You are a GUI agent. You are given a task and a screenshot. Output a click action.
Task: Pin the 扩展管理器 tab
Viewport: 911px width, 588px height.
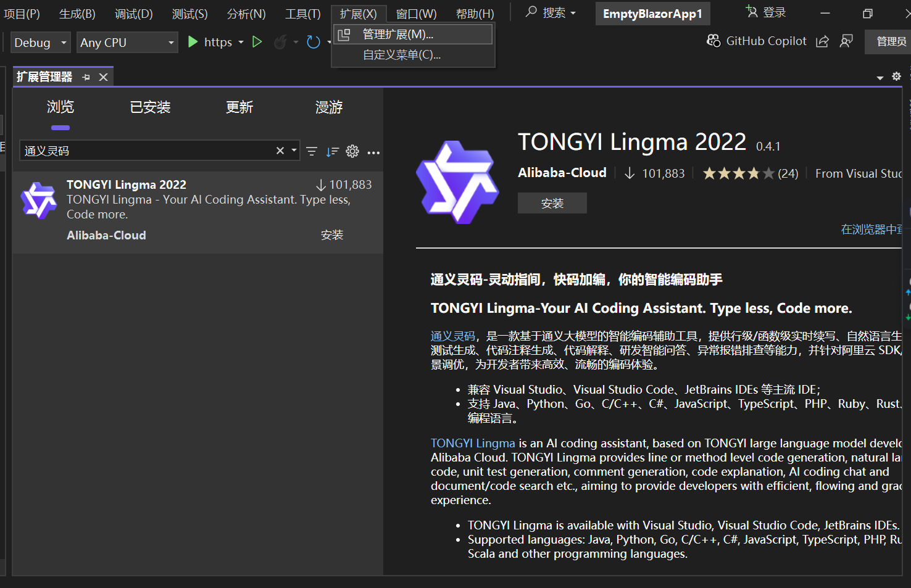click(x=86, y=77)
